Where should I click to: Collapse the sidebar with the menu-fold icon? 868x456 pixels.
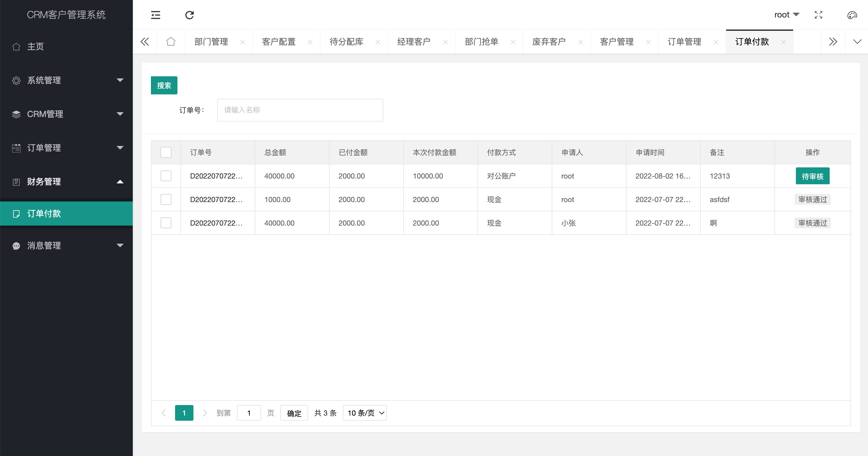click(155, 15)
